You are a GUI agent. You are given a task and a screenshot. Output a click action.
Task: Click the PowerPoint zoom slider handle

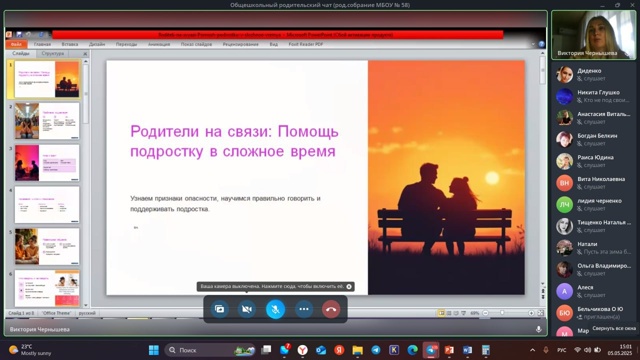pos(502,313)
